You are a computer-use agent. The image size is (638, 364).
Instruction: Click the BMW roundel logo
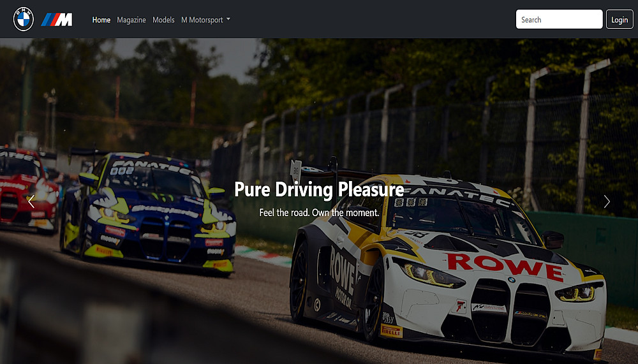24,19
